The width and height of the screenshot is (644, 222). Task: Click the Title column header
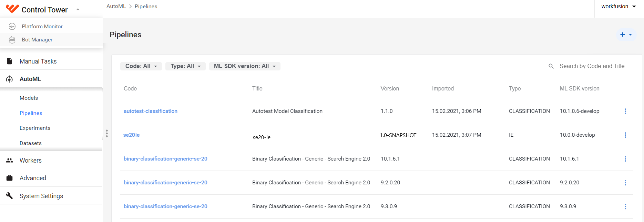(x=257, y=88)
